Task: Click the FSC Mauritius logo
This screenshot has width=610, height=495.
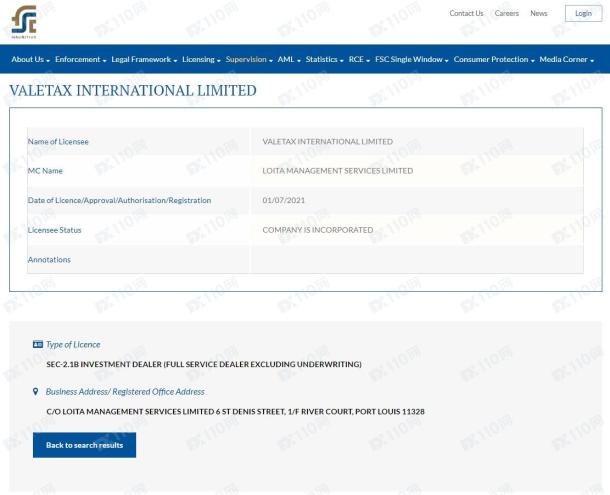Action: coord(24,20)
